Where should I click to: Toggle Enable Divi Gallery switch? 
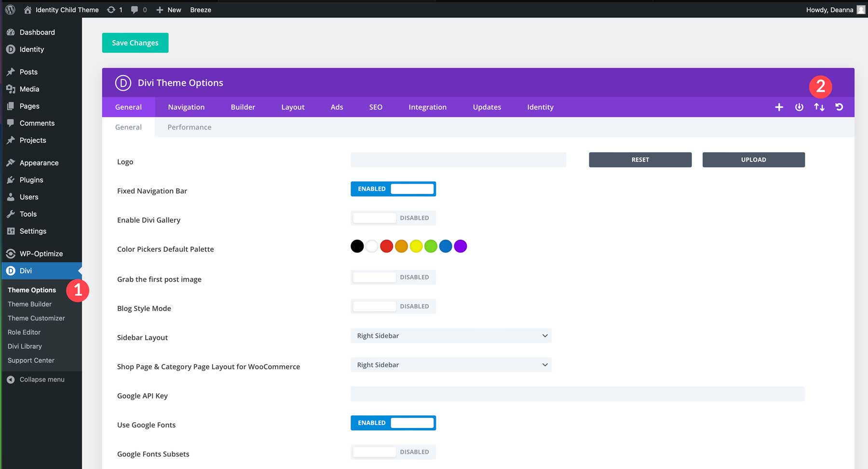coord(393,218)
